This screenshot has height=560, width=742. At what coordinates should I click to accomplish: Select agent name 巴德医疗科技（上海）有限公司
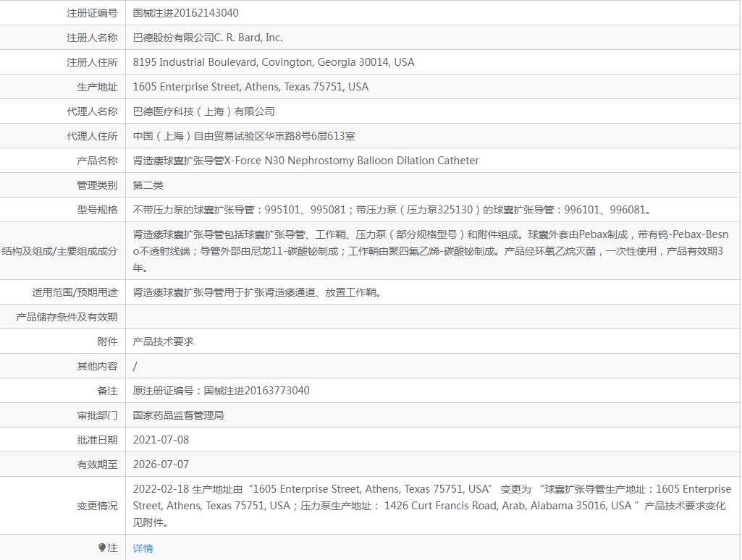[x=203, y=111]
